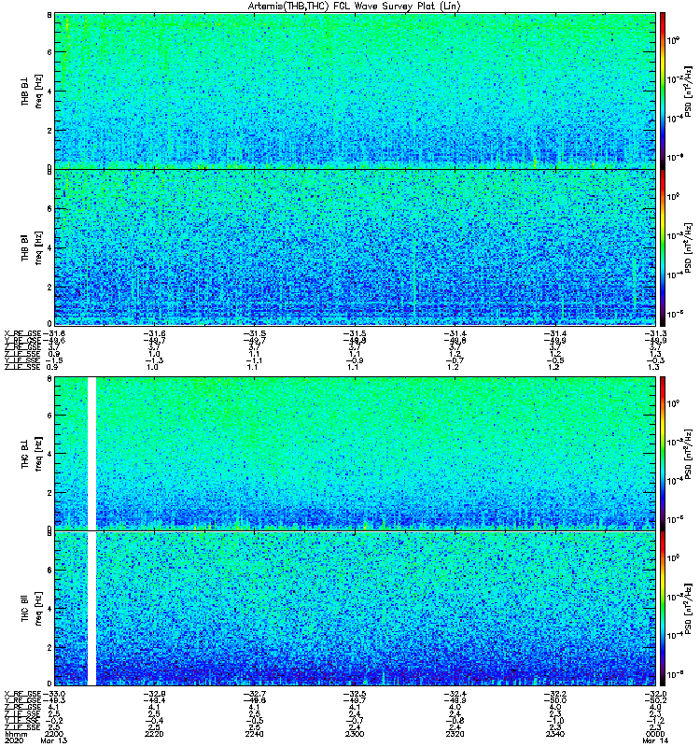Click the Y_RE_GSE value -50.0
This screenshot has width=700, height=747.
[x=554, y=700]
